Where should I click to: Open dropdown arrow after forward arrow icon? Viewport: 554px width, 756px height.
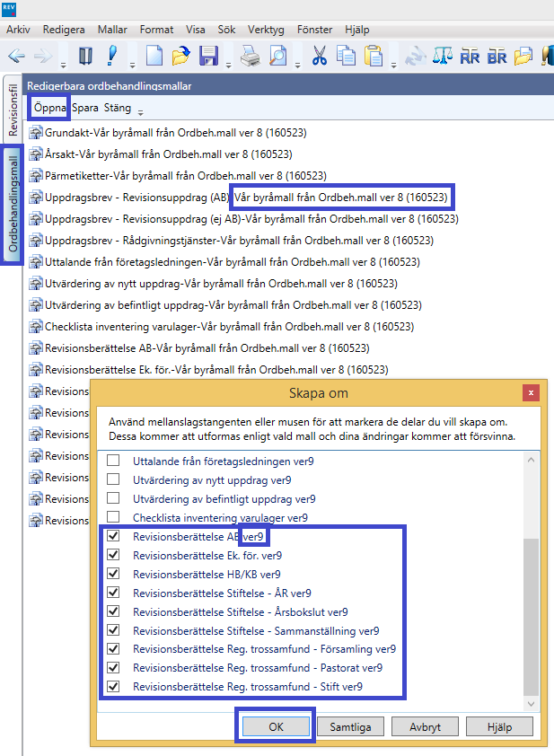63,65
